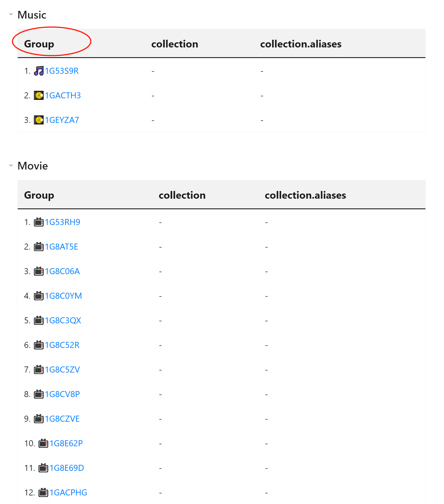Collapse the Music section chevron
The height and width of the screenshot is (504, 444).
[11, 14]
